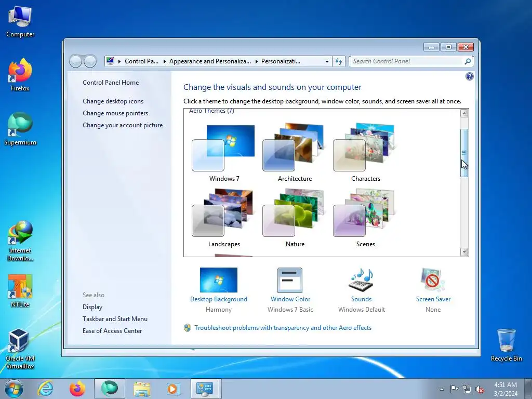Select the Internet Download Manager desktop shortcut
The width and height of the screenshot is (532, 399).
click(x=20, y=241)
